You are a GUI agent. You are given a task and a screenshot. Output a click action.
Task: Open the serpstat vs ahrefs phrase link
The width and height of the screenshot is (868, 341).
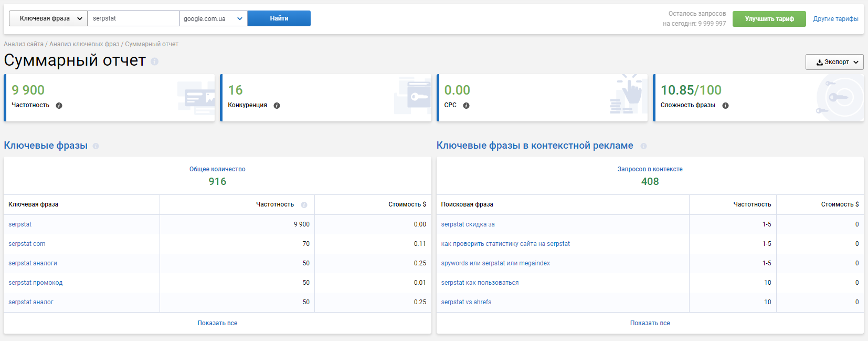[466, 302]
